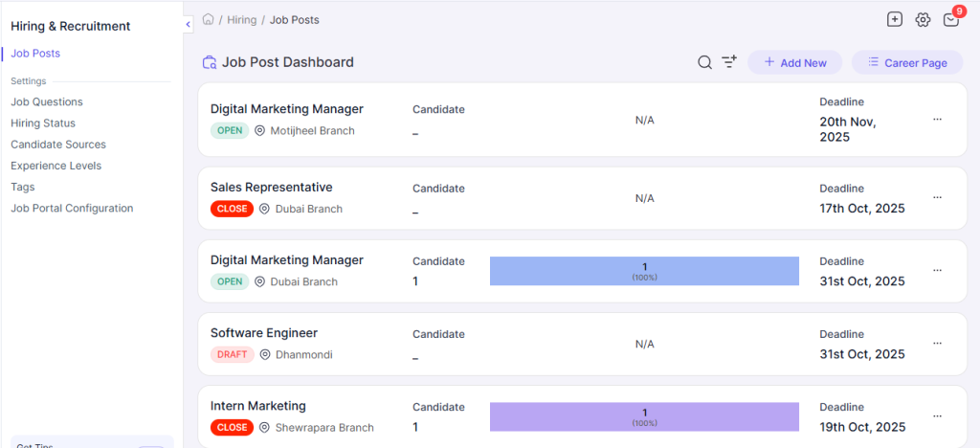Image resolution: width=980 pixels, height=448 pixels.
Task: Click the blue candidate progress bar
Action: [x=644, y=271]
